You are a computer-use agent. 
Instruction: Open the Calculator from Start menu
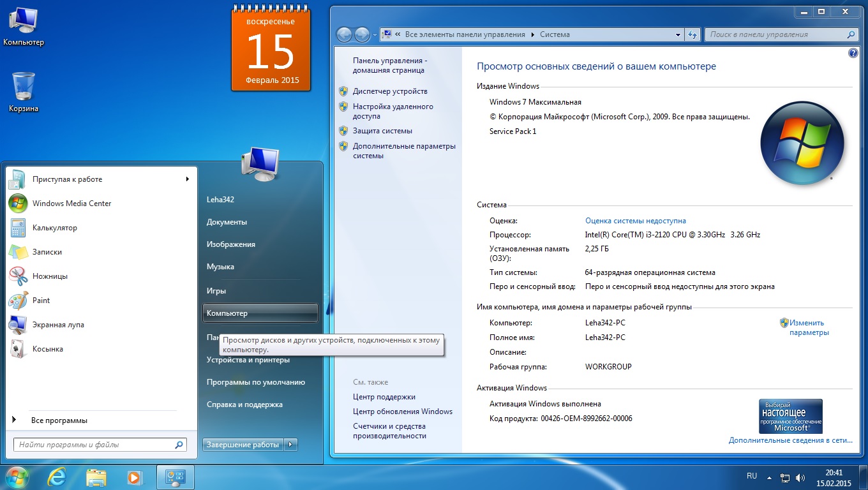pyautogui.click(x=54, y=228)
